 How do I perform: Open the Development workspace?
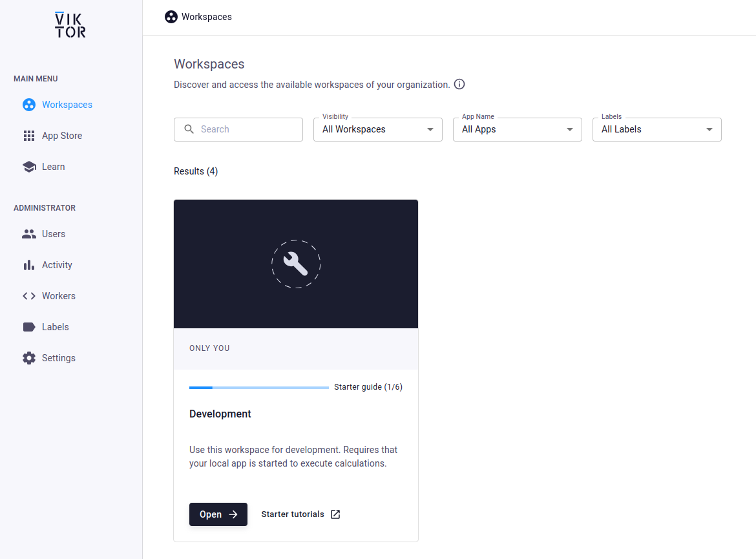pyautogui.click(x=218, y=514)
